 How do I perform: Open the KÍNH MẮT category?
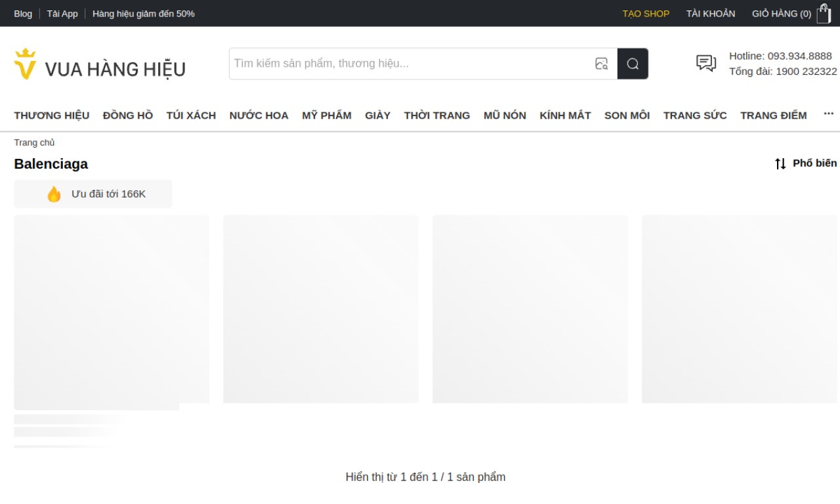565,115
